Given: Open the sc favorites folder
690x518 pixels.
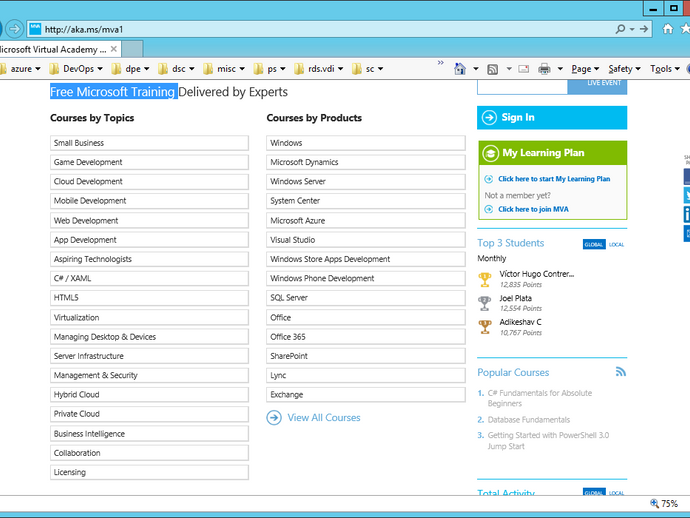Looking at the screenshot, I should point(367,69).
